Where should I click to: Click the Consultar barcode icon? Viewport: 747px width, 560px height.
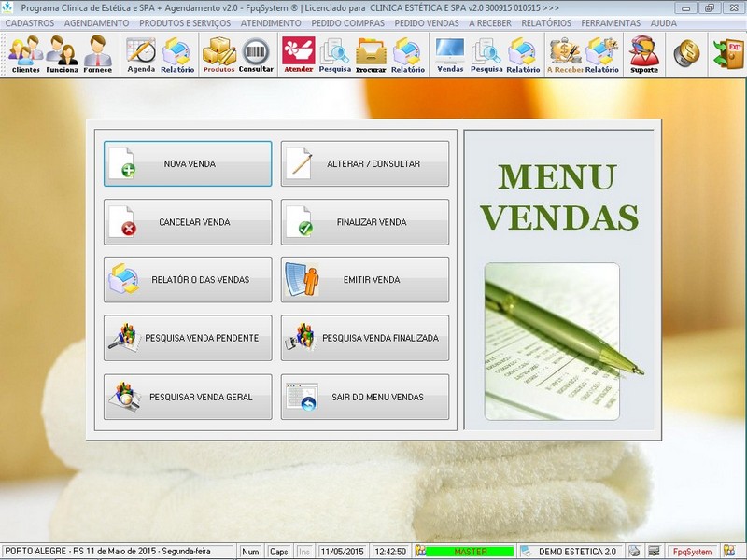[x=256, y=54]
